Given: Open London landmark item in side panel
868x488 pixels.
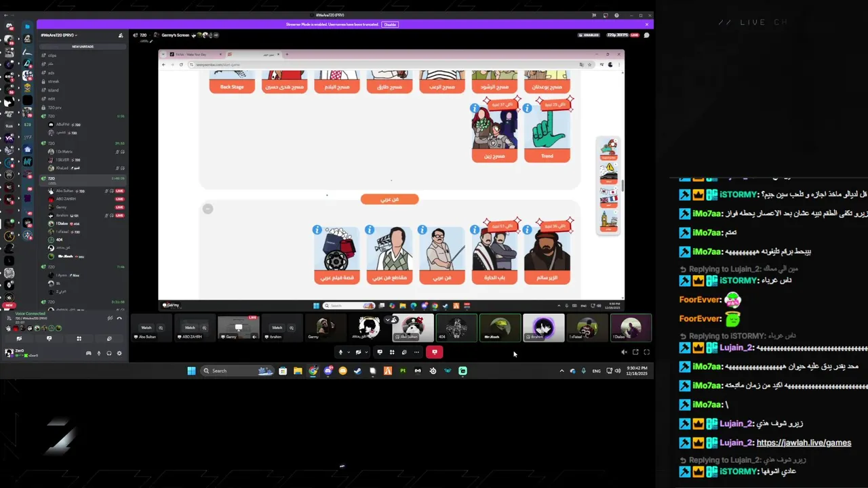Looking at the screenshot, I should (x=608, y=220).
